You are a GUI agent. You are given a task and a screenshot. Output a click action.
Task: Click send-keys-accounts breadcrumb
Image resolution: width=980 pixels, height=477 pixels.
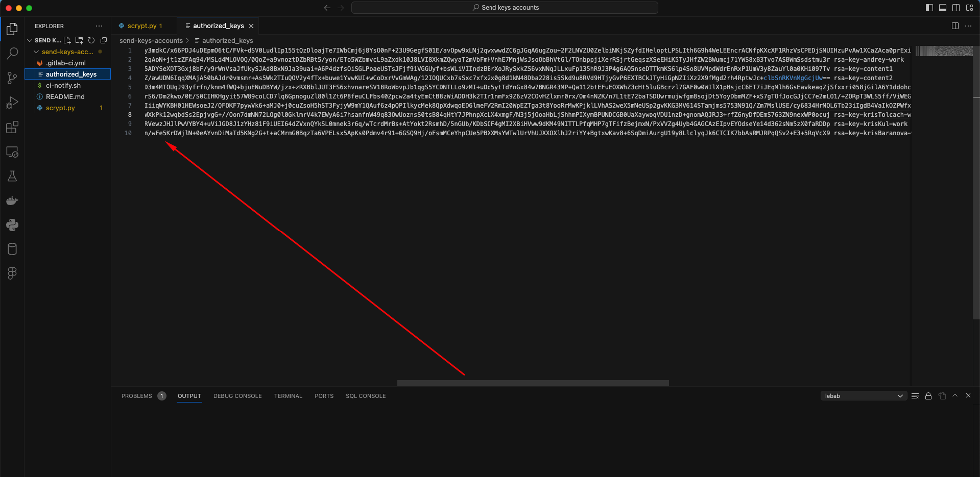coord(151,40)
